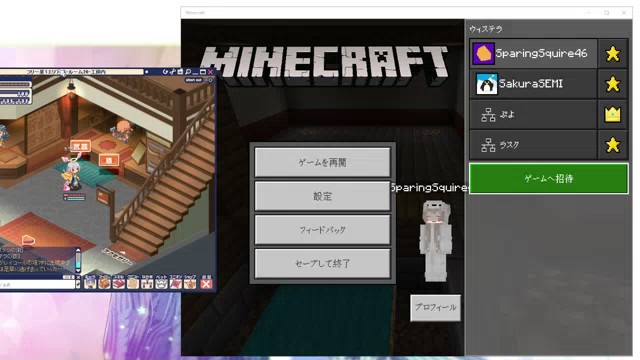Click the wrench settings icon in game title bar
Image resolution: width=640 pixels, height=360 pixels.
click(x=173, y=72)
